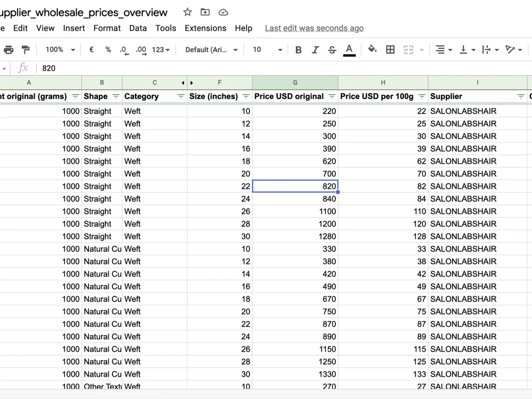
Task: Decrease decimal places
Action: pyautogui.click(x=124, y=50)
